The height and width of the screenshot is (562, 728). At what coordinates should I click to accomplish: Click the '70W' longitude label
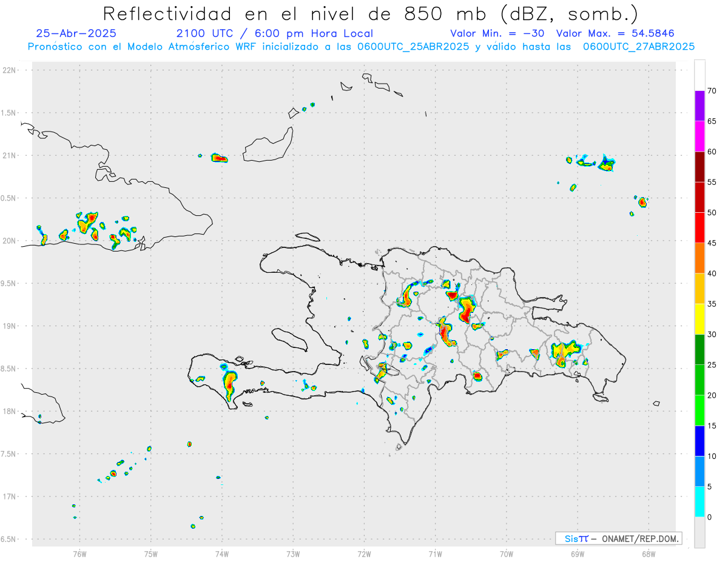507,554
